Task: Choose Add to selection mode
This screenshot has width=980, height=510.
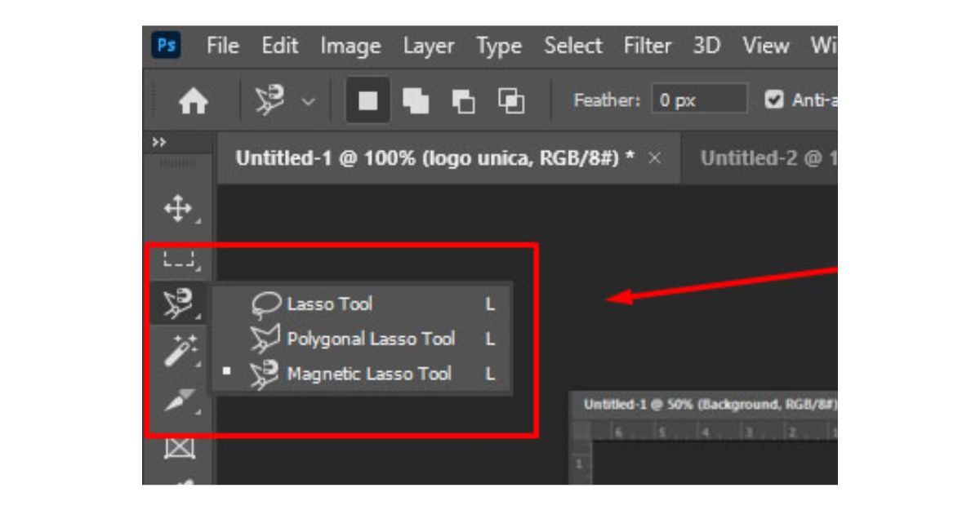Action: 416,101
